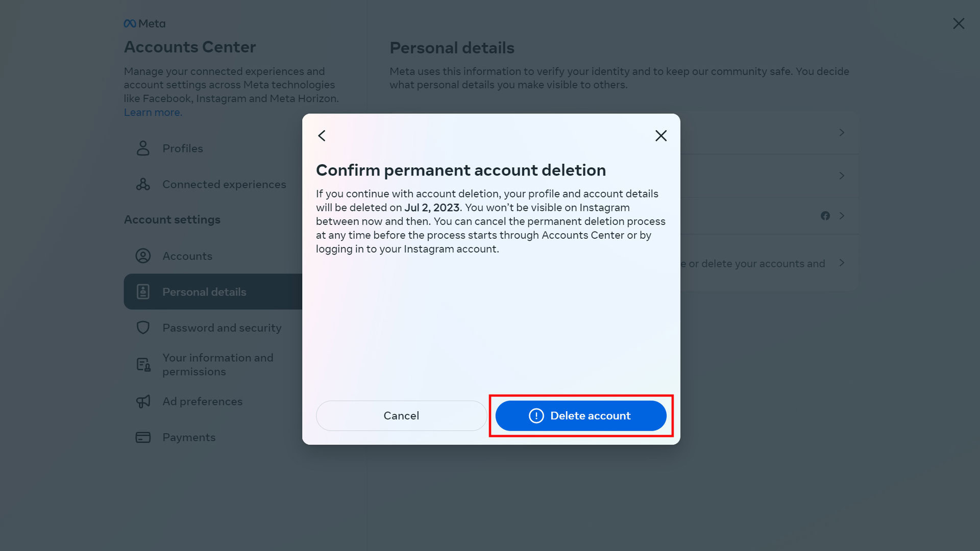Click the Password and security shield icon
The image size is (980, 551).
coord(143,328)
